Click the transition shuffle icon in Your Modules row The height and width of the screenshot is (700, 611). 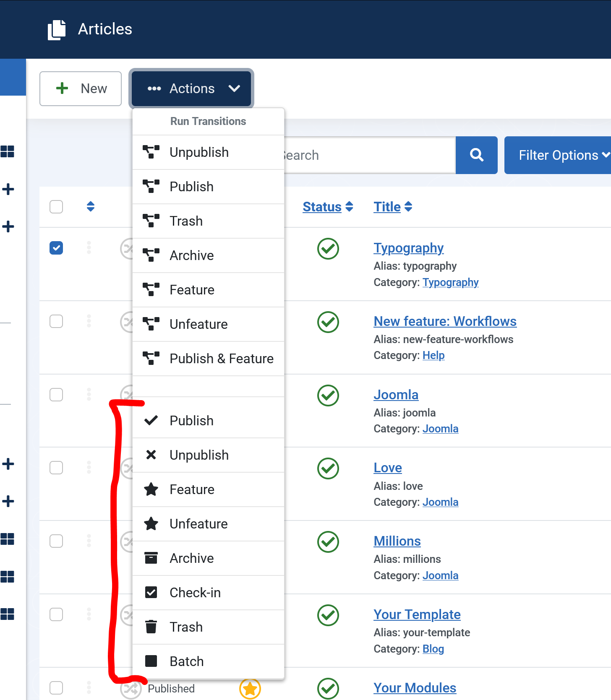(131, 689)
